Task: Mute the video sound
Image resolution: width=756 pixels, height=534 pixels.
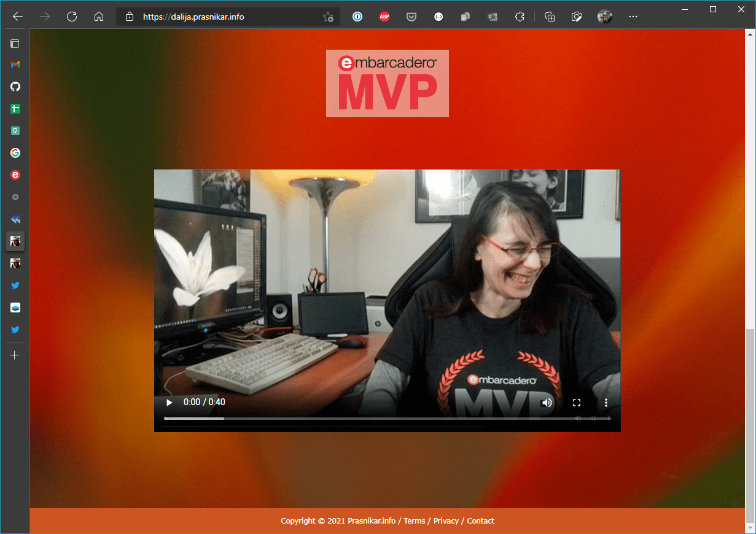Action: (x=547, y=403)
